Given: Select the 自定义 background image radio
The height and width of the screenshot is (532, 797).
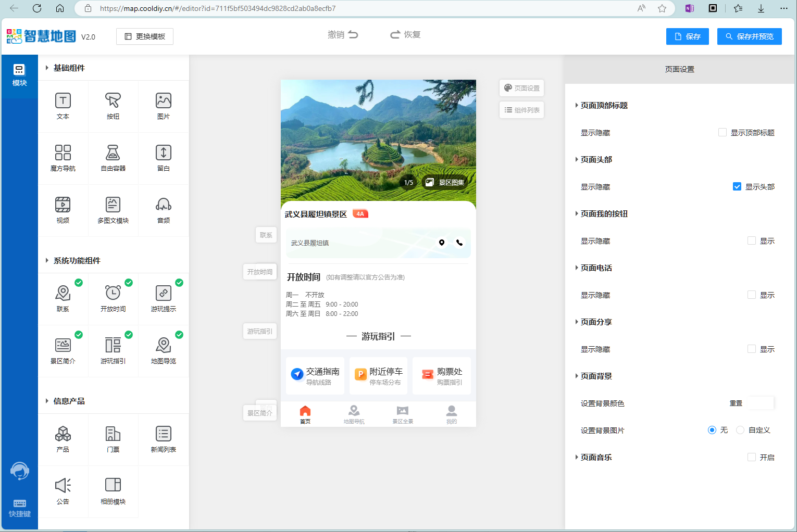Looking at the screenshot, I should coord(740,430).
